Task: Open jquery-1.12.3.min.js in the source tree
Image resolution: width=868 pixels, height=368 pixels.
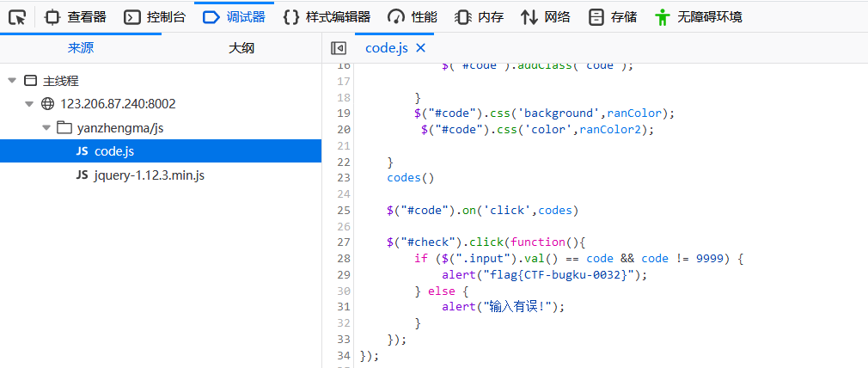Action: [161, 175]
